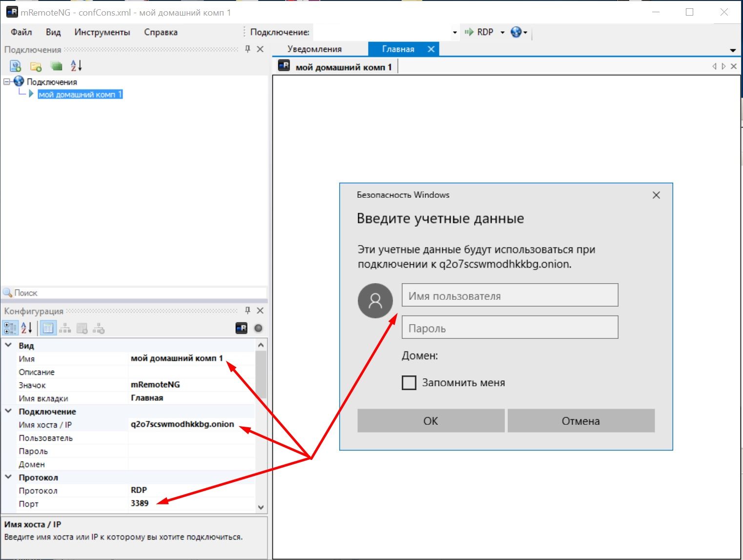Collapse the root 'Подключения' tree node
743x560 pixels.
(x=7, y=82)
